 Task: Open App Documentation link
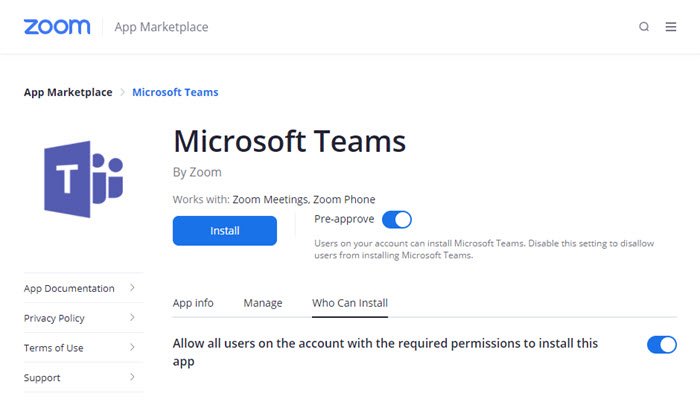(x=69, y=289)
